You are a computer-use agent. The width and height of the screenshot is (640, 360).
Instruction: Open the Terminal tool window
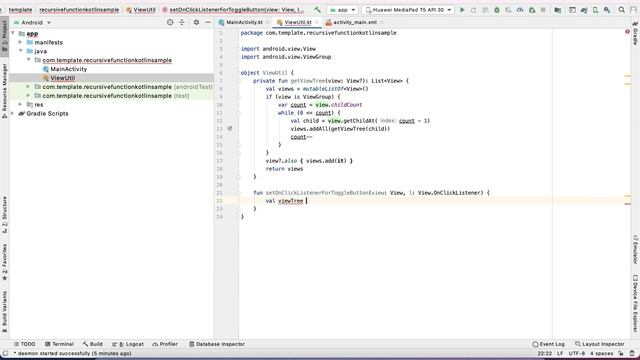pyautogui.click(x=59, y=344)
